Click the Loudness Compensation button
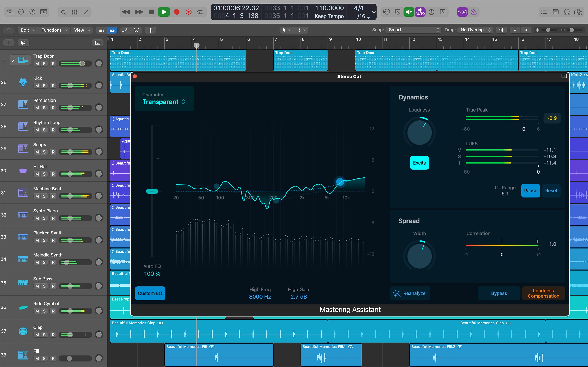The width and height of the screenshot is (588, 367). click(543, 293)
